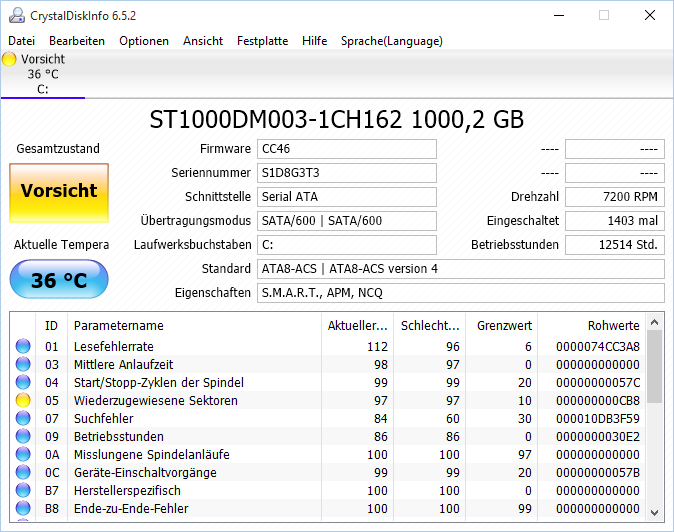Click blue status icon for Misslungene Spindelanläufe
Screen dimensions: 674x532
pyautogui.click(x=23, y=455)
